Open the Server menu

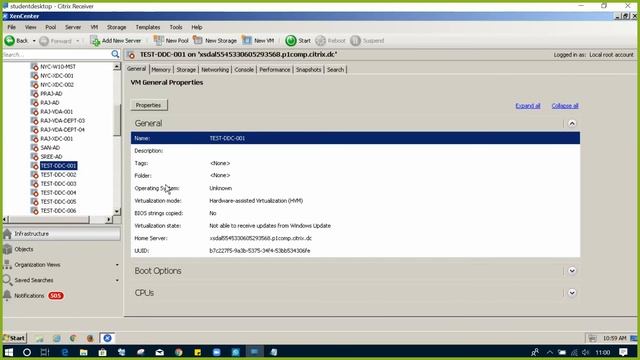73,27
